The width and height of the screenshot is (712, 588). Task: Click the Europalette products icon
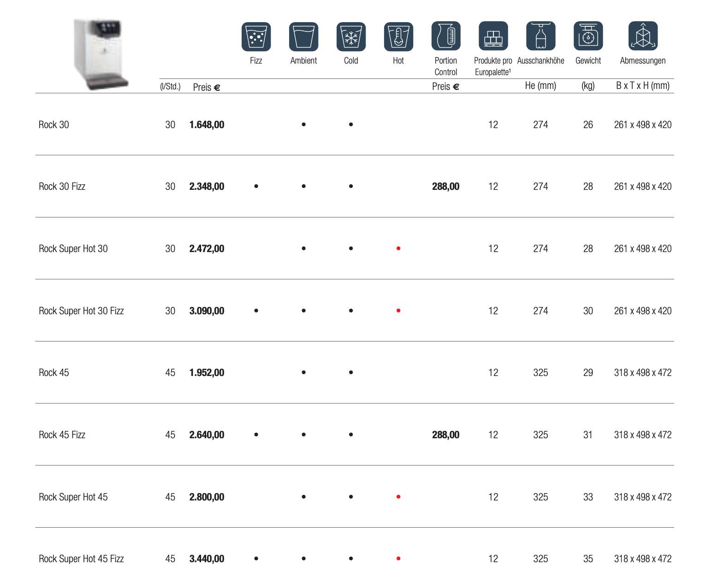(x=493, y=36)
